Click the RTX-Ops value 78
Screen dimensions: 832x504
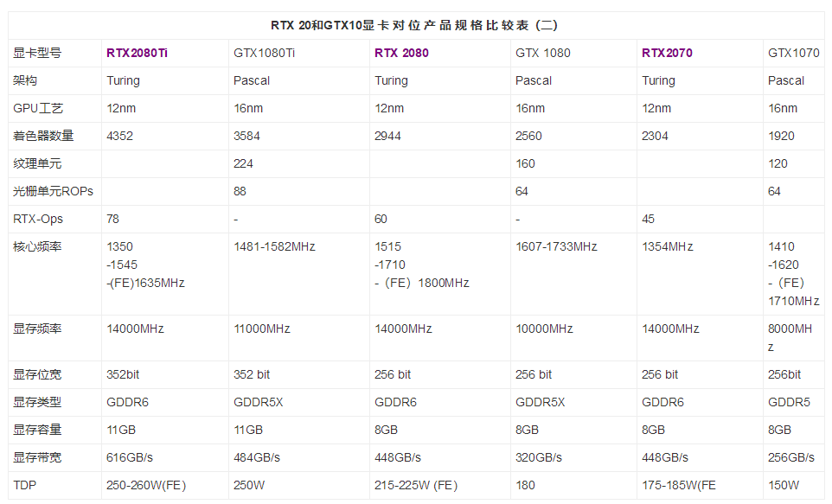click(113, 219)
